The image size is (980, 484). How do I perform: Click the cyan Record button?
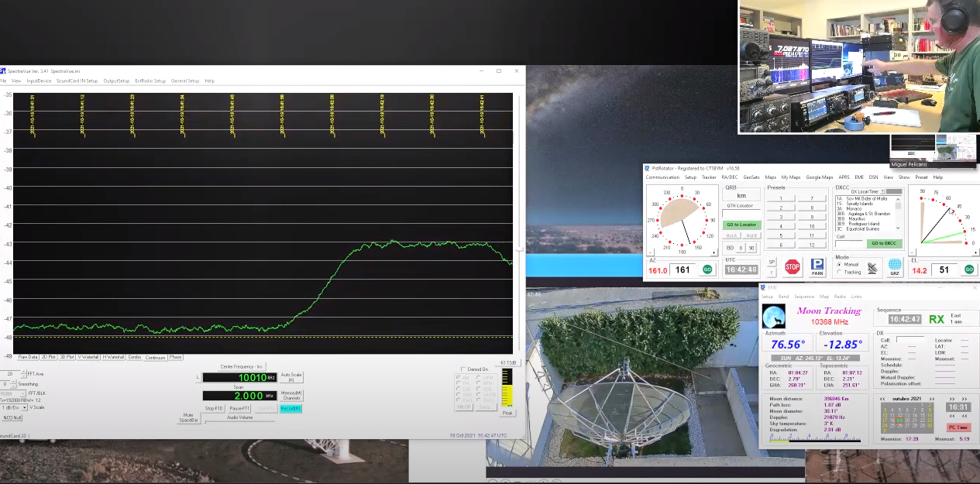[x=291, y=408]
